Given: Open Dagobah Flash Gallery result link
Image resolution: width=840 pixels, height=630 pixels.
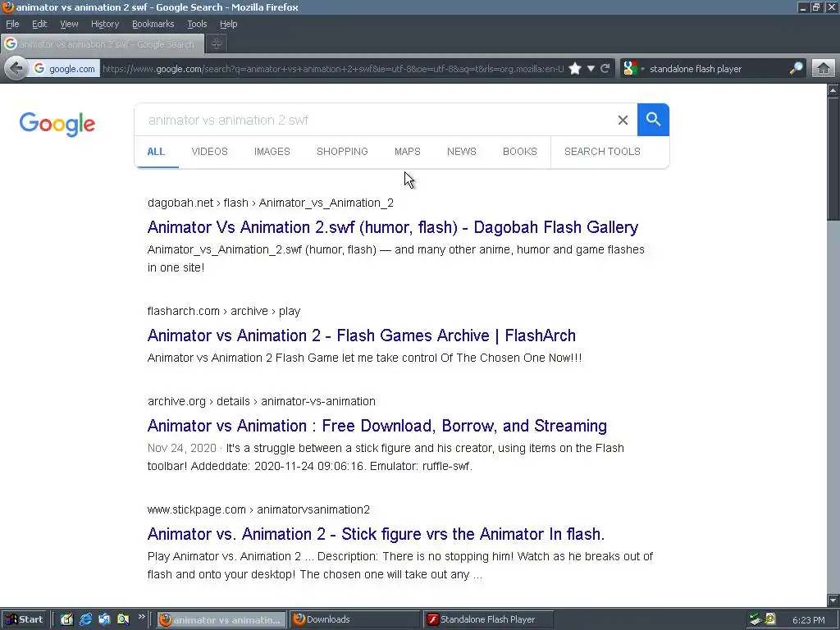Looking at the screenshot, I should coord(393,227).
